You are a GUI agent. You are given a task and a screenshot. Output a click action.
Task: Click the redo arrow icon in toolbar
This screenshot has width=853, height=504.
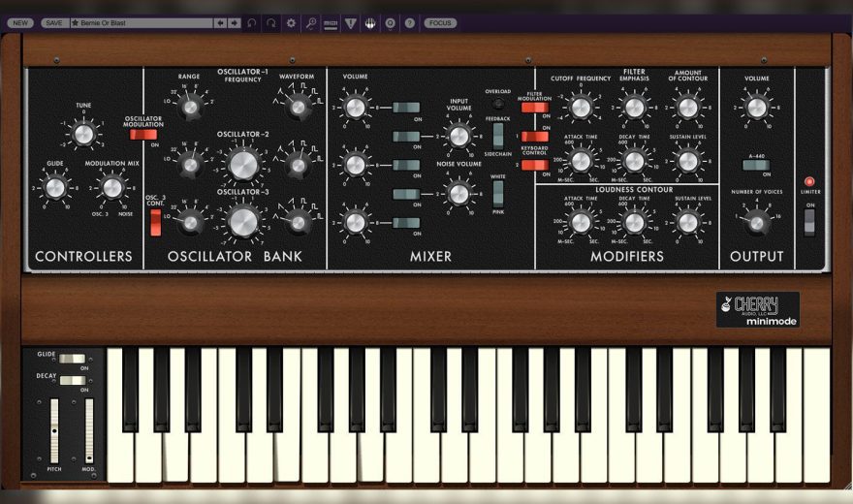(x=270, y=23)
